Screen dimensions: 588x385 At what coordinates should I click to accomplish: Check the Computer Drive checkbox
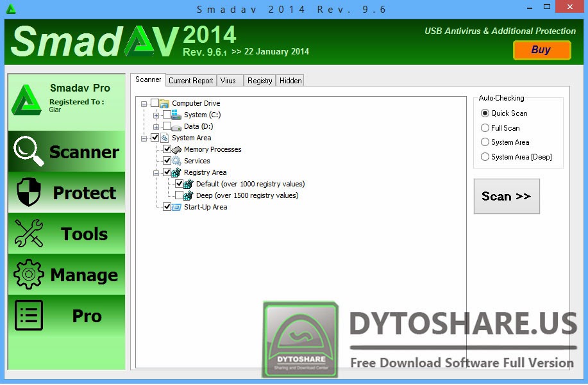(x=155, y=103)
